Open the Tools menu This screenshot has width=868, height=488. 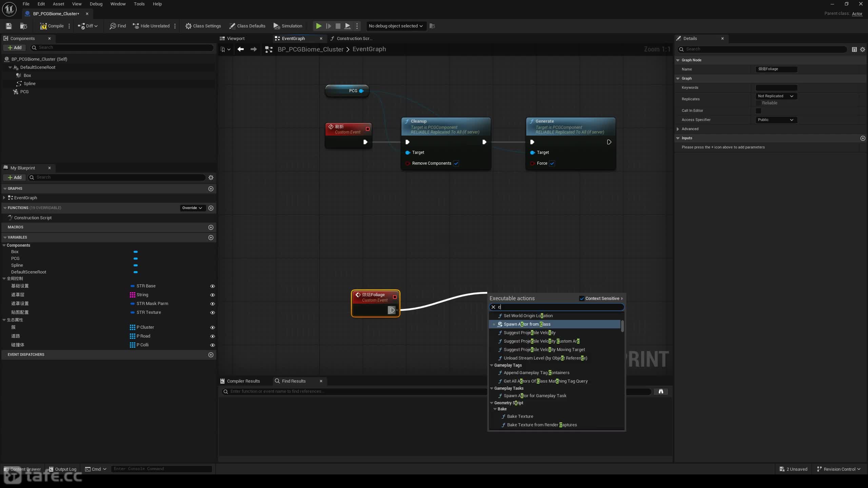139,4
